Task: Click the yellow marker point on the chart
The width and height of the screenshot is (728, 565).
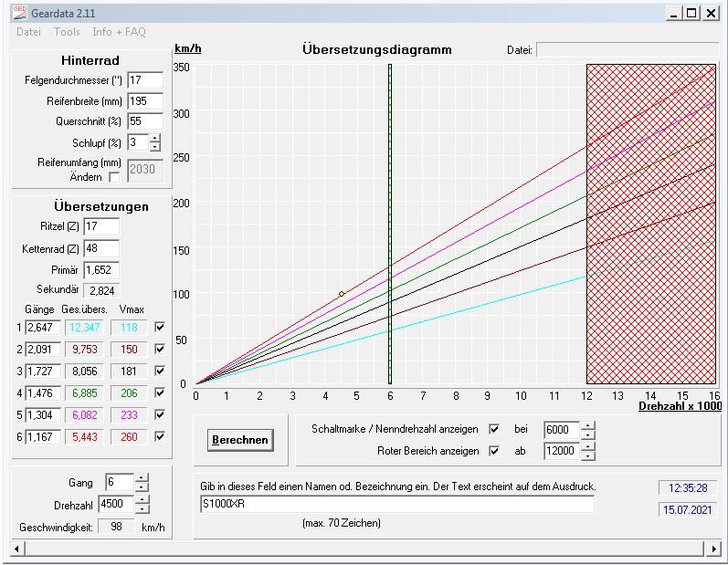Action: (341, 294)
